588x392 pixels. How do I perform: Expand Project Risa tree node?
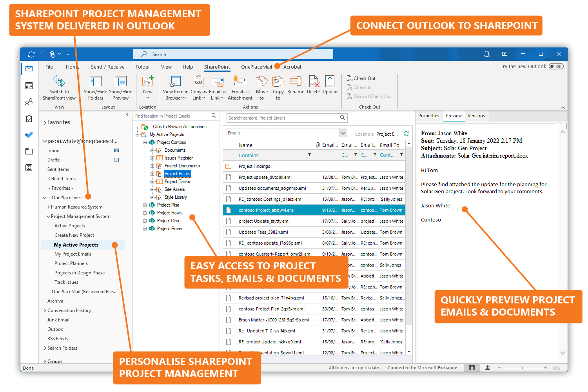pyautogui.click(x=145, y=205)
